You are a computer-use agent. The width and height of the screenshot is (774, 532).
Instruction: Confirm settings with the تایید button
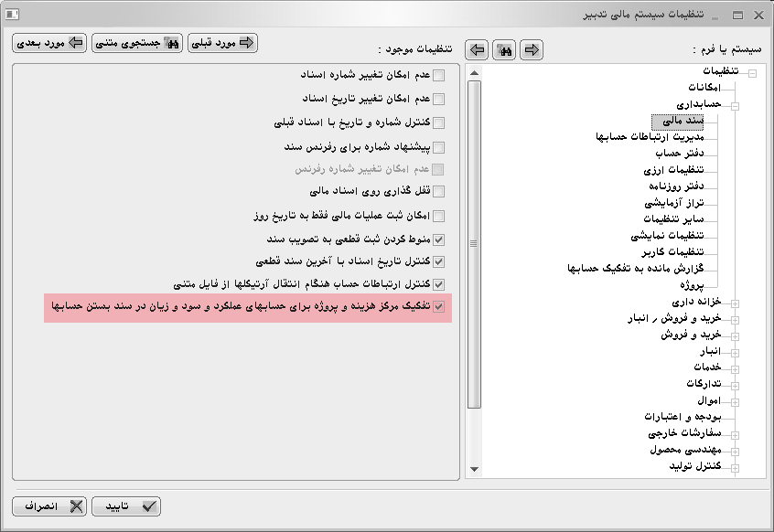pyautogui.click(x=125, y=505)
